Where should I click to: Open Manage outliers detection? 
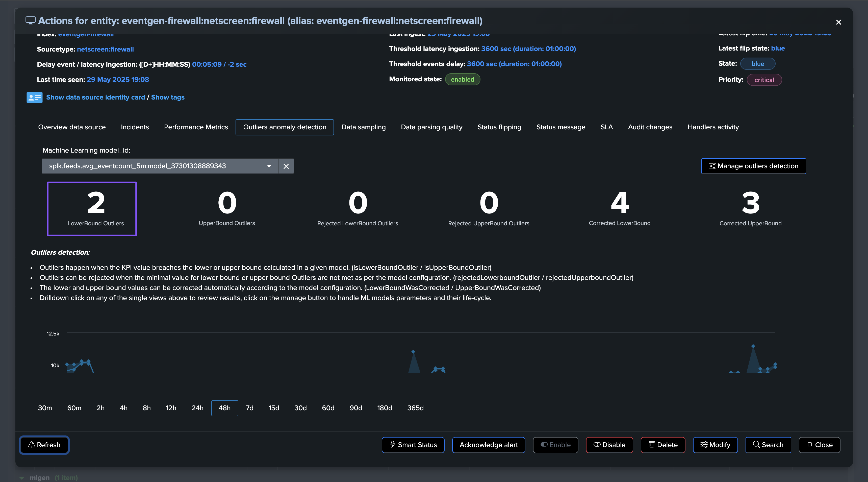[x=753, y=166]
